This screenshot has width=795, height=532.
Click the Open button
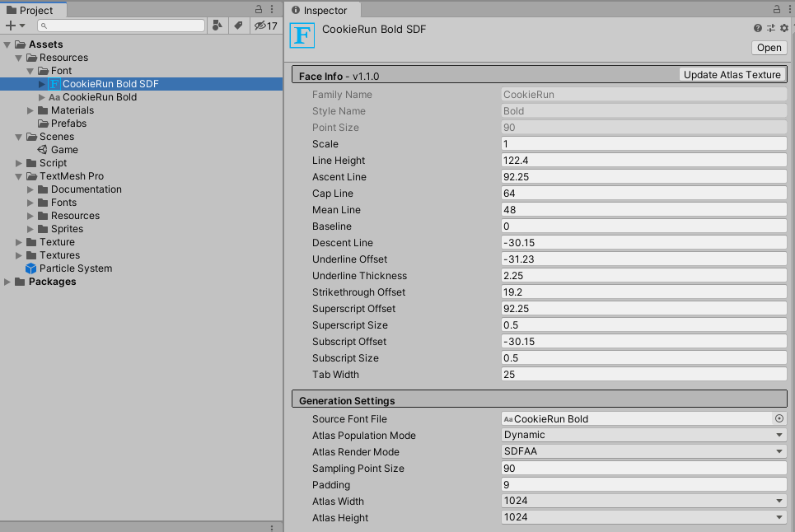coord(769,48)
